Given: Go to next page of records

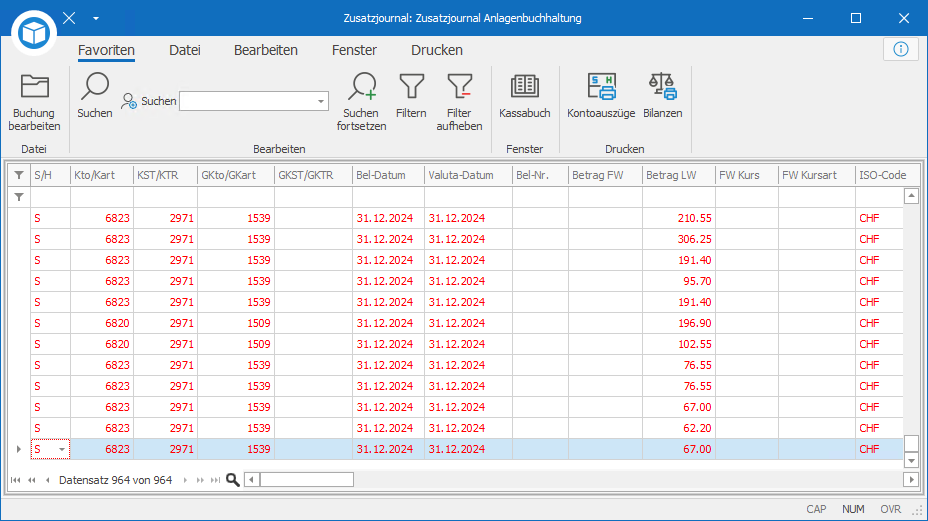Looking at the screenshot, I should click(200, 480).
